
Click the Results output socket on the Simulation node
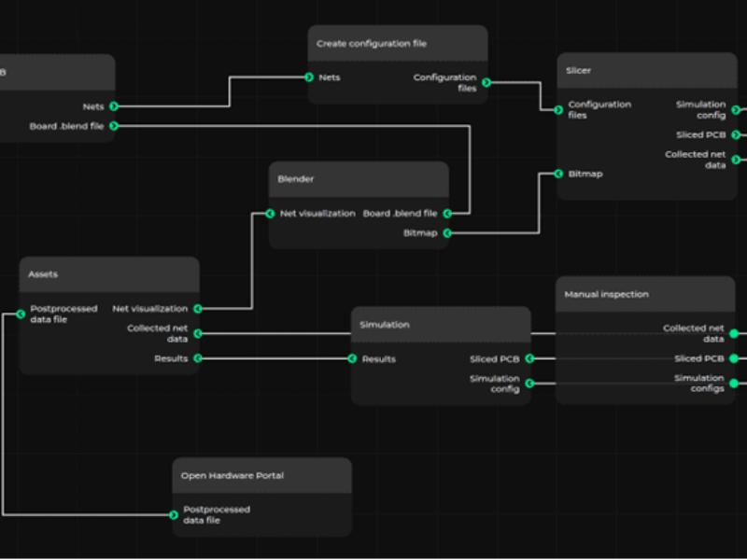pyautogui.click(x=352, y=357)
